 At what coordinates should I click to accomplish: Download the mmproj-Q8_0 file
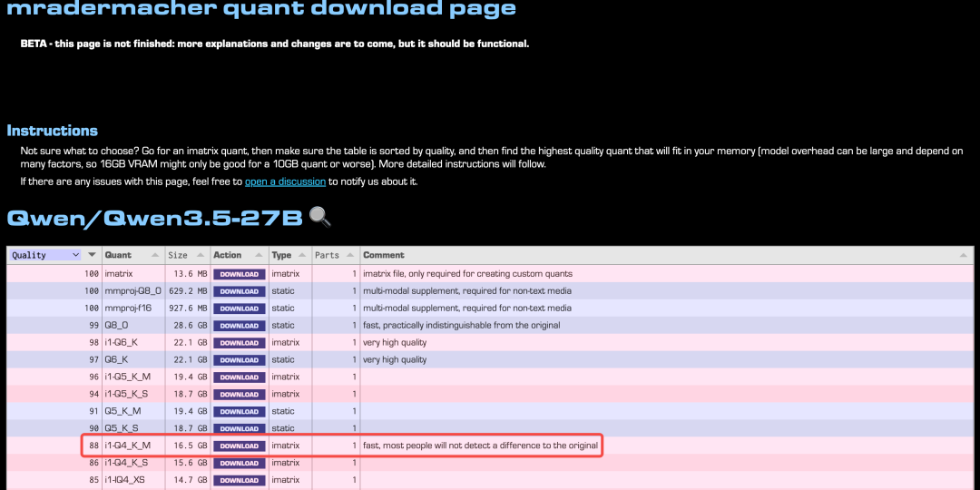tap(240, 291)
